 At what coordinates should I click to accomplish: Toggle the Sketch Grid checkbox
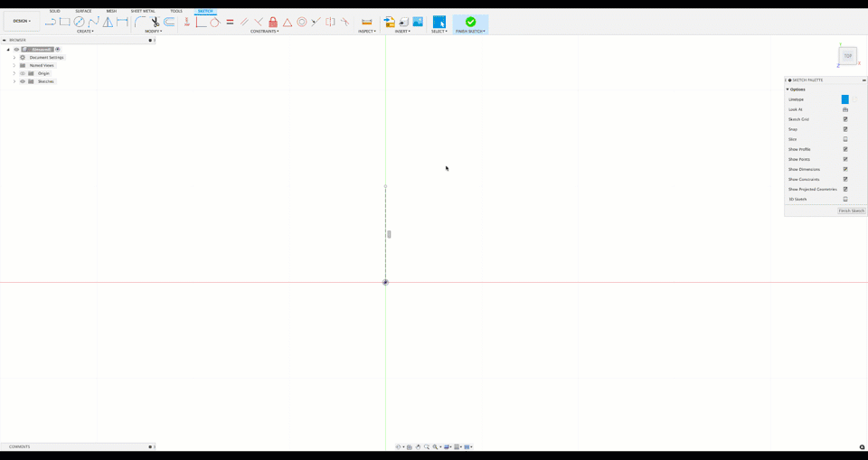pyautogui.click(x=845, y=119)
